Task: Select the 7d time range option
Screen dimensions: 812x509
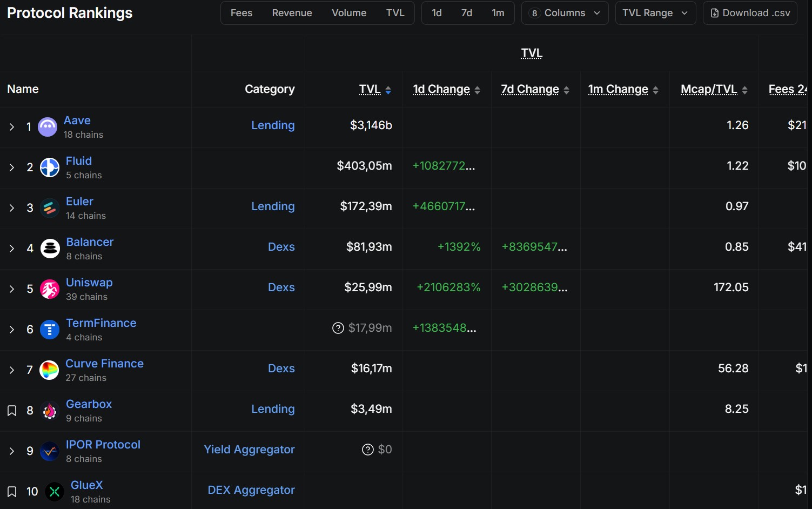Action: click(467, 12)
